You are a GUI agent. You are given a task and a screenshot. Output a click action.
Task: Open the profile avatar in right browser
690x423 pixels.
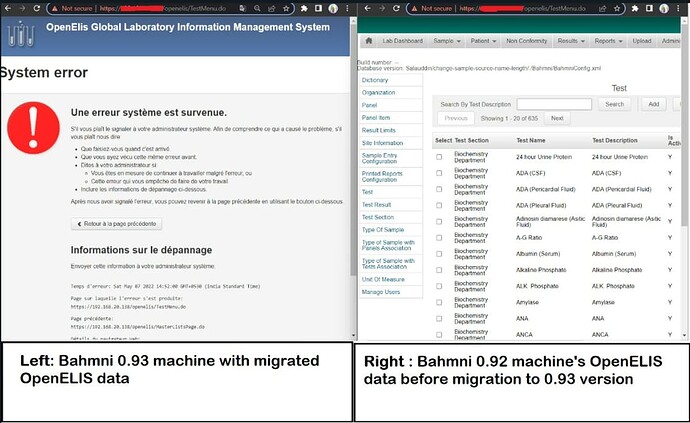point(664,8)
